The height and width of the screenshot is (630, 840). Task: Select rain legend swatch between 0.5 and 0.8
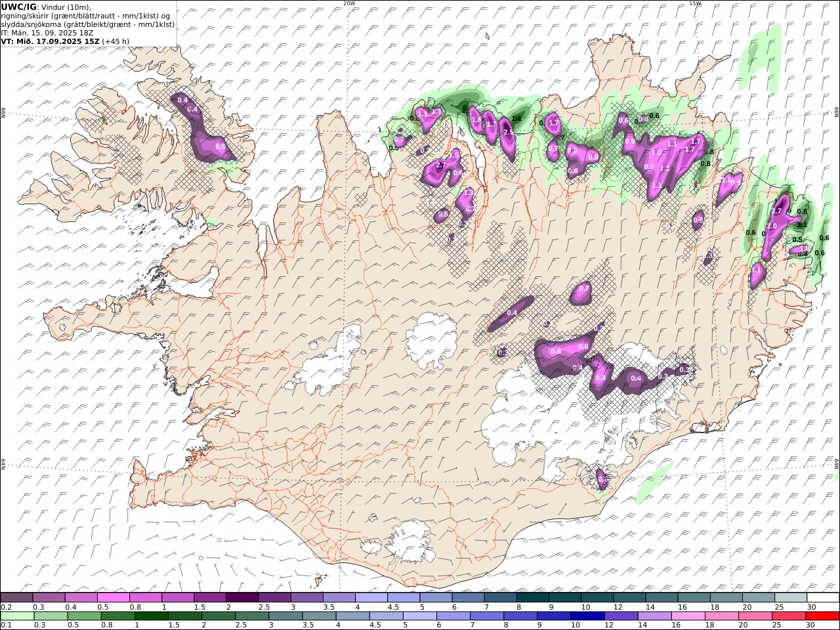(x=84, y=616)
